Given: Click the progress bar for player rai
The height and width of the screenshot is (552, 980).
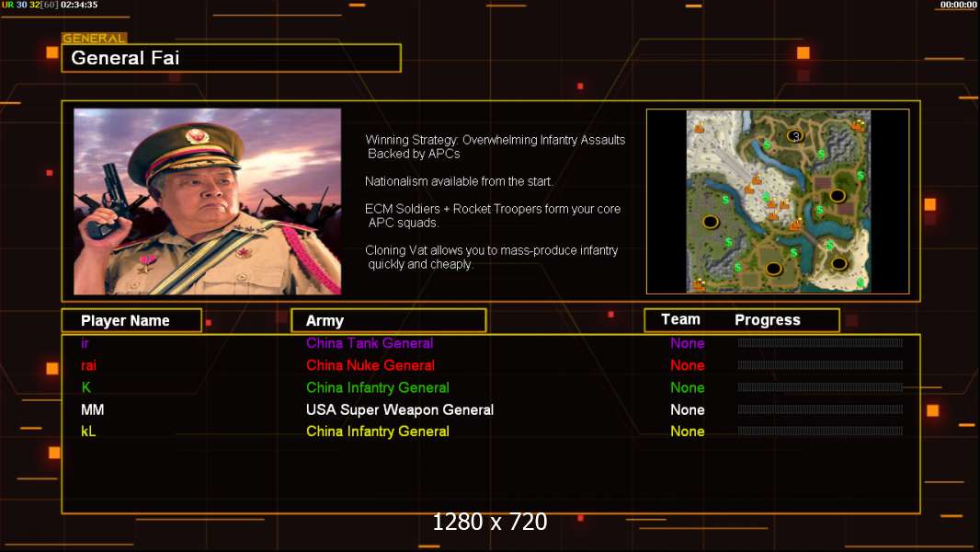Looking at the screenshot, I should (820, 365).
